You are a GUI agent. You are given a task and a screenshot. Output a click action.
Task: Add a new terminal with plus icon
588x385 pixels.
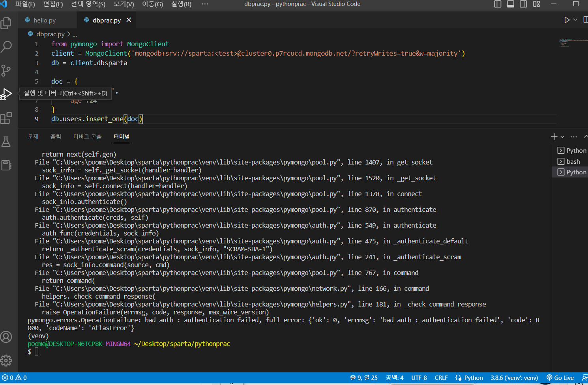coord(554,136)
